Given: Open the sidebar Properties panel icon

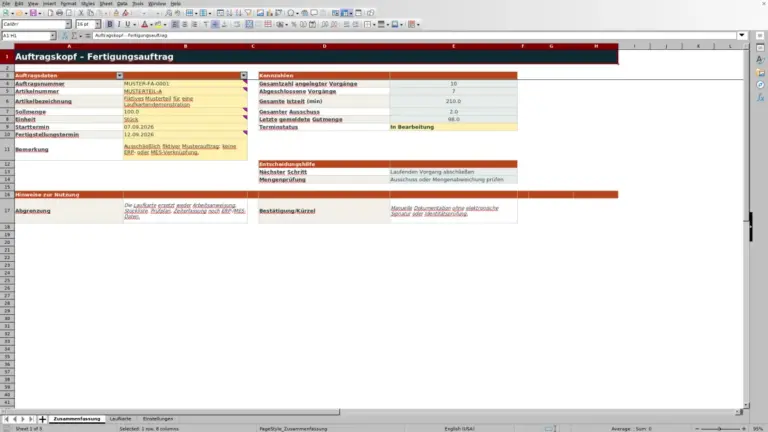Looking at the screenshot, I should [x=760, y=48].
